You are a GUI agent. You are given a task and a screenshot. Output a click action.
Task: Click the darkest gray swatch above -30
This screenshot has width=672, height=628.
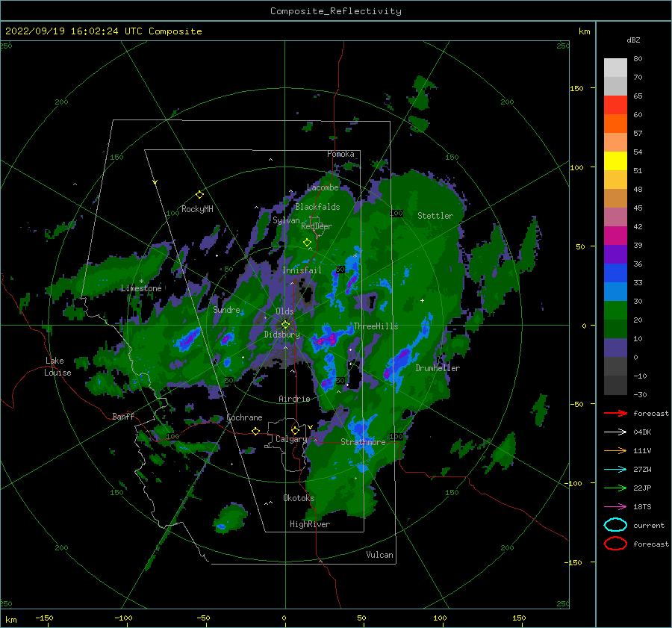point(615,385)
